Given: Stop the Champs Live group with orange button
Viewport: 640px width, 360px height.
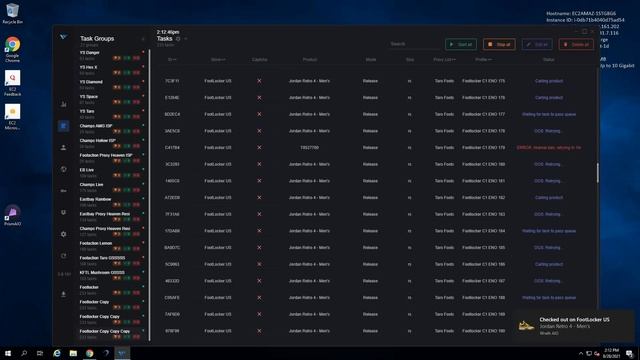Looking at the screenshot, I should tap(117, 190).
